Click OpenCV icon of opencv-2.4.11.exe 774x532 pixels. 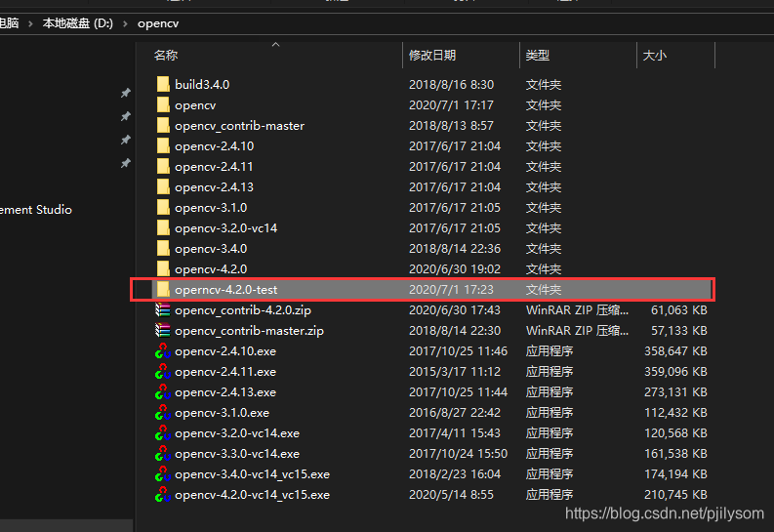point(162,372)
